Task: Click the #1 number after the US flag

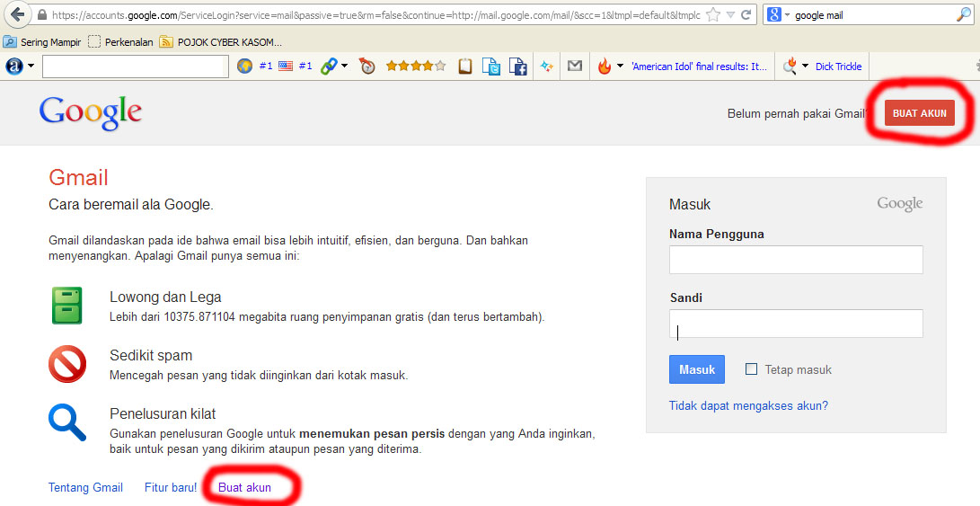Action: tap(305, 66)
